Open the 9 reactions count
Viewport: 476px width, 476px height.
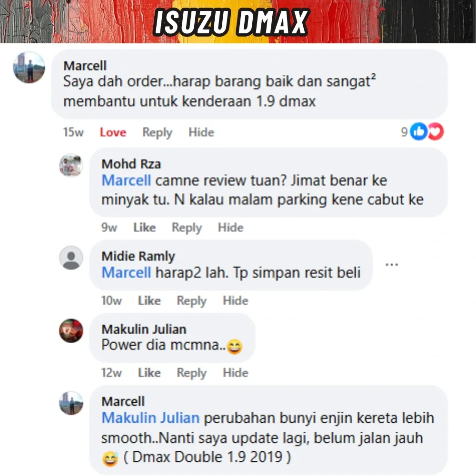tap(404, 132)
